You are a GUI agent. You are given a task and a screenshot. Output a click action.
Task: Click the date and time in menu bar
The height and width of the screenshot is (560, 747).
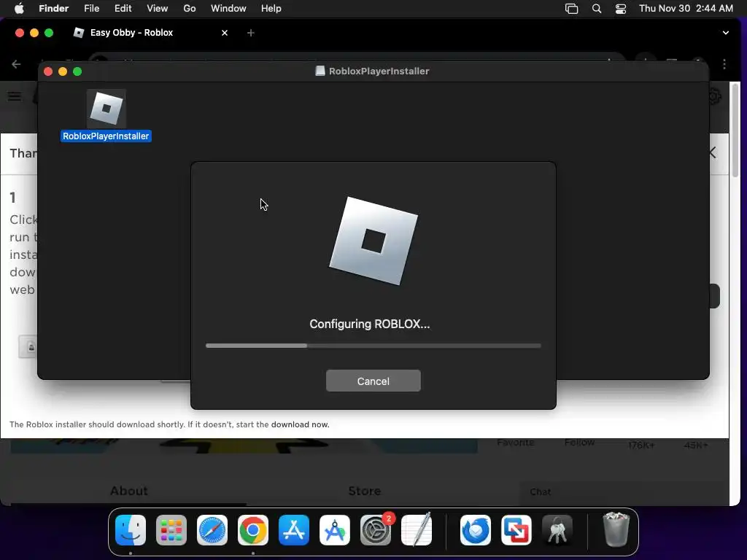[686, 8]
